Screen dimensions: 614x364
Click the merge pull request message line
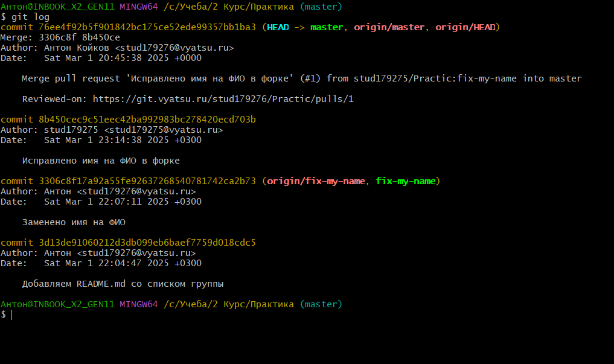[302, 78]
